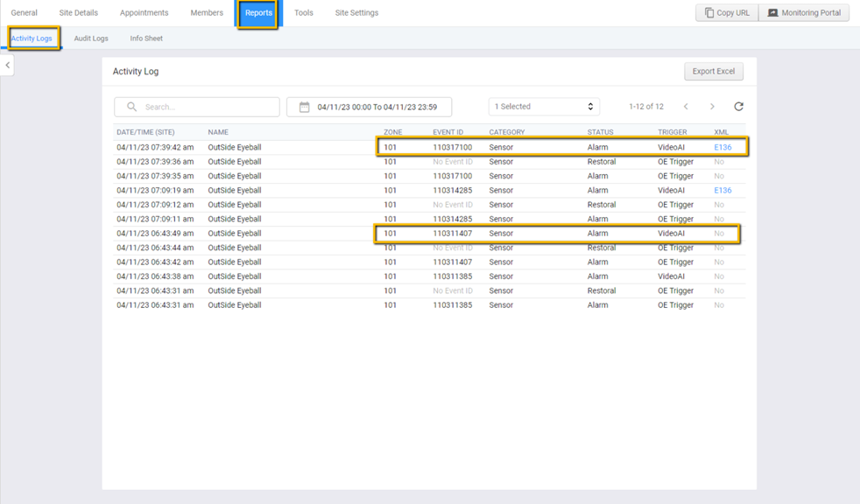Go to the Members tab
860x504 pixels.
click(x=207, y=12)
